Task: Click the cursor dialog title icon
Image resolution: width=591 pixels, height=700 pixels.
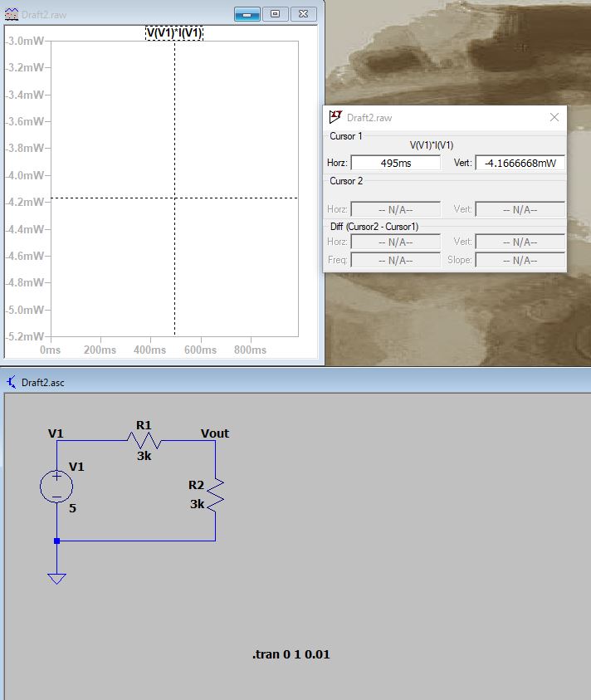Action: point(335,117)
